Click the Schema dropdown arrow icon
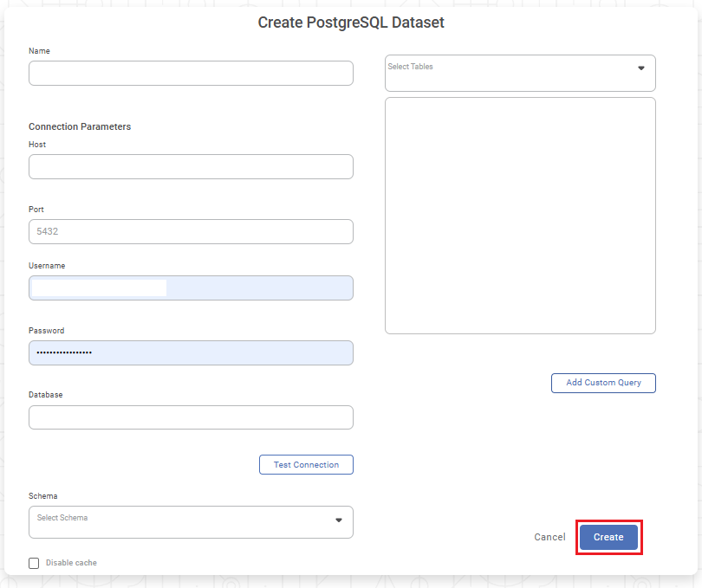Viewport: 702px width, 588px height. coord(339,520)
